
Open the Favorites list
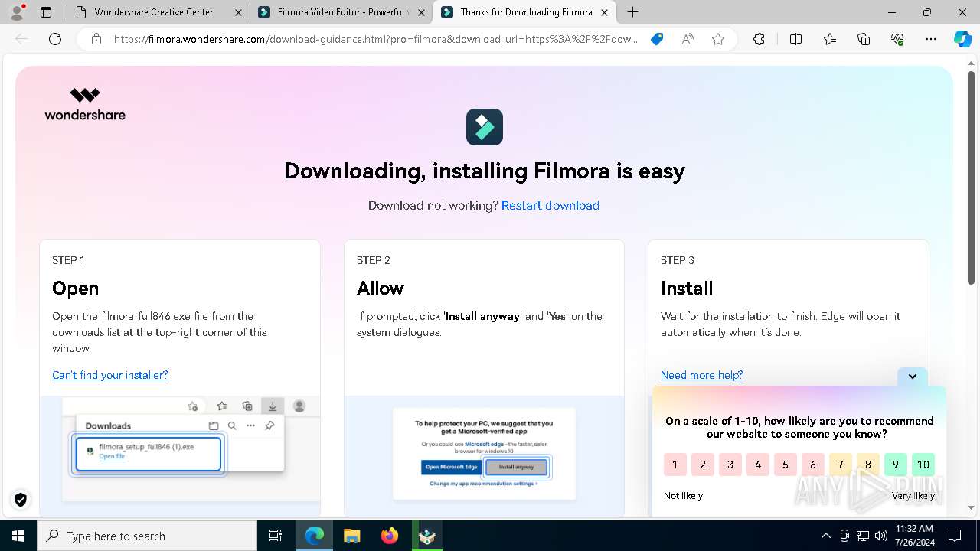point(830,39)
